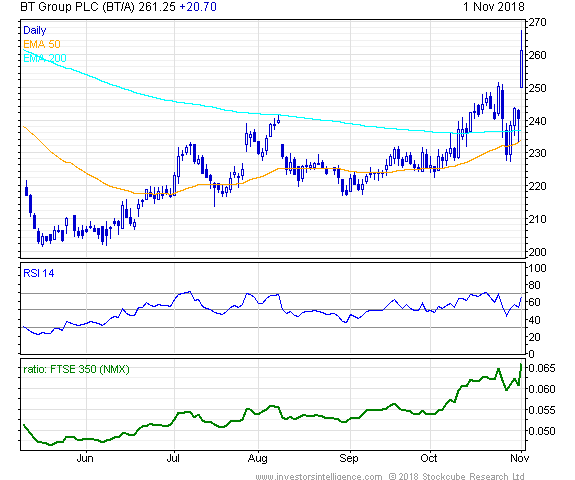575x480 pixels.
Task: Click the 0.055 ratio axis label
Action: click(x=542, y=410)
